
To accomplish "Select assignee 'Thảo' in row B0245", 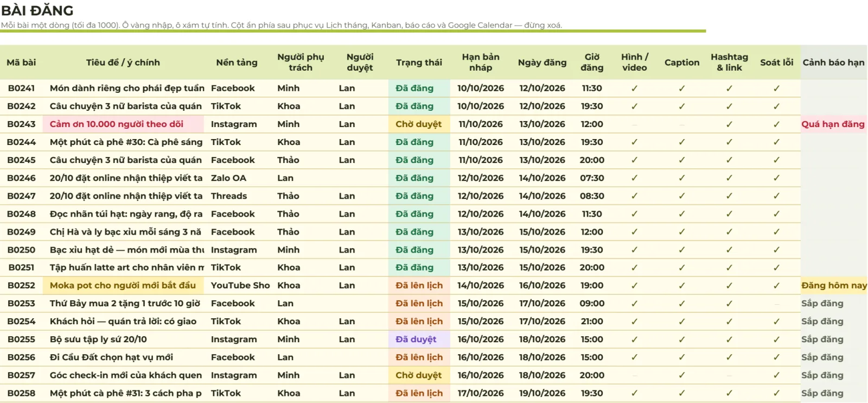I will [x=288, y=160].
